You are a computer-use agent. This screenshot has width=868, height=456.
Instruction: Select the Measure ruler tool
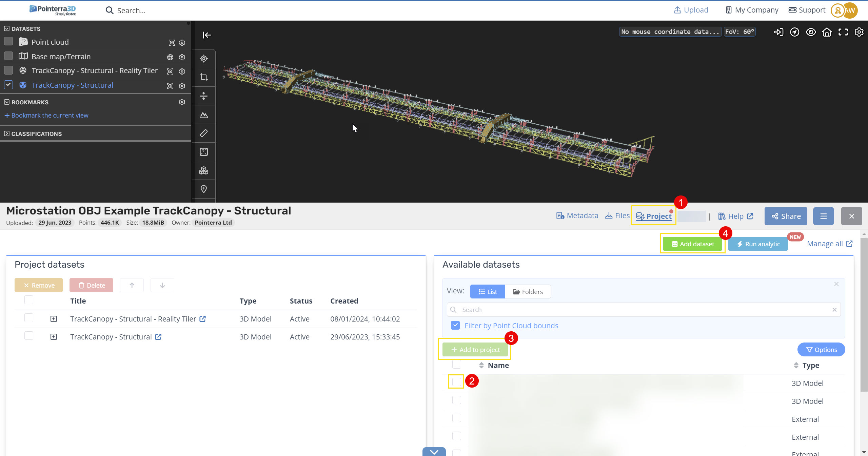coord(204,133)
